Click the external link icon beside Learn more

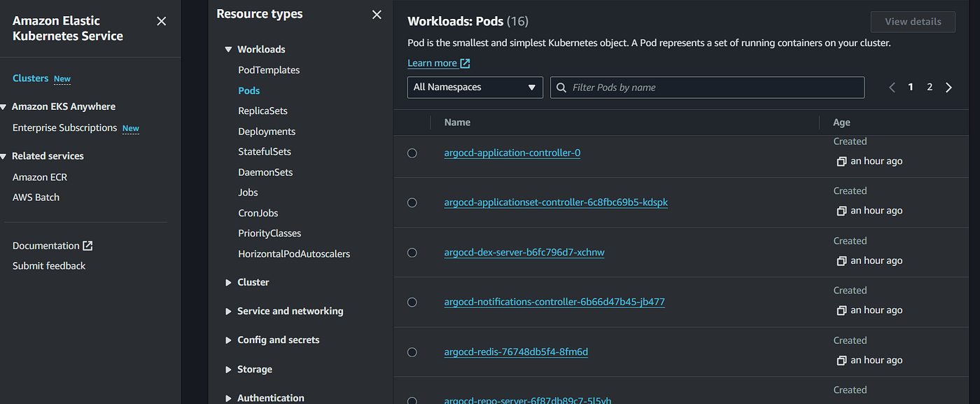pos(465,63)
